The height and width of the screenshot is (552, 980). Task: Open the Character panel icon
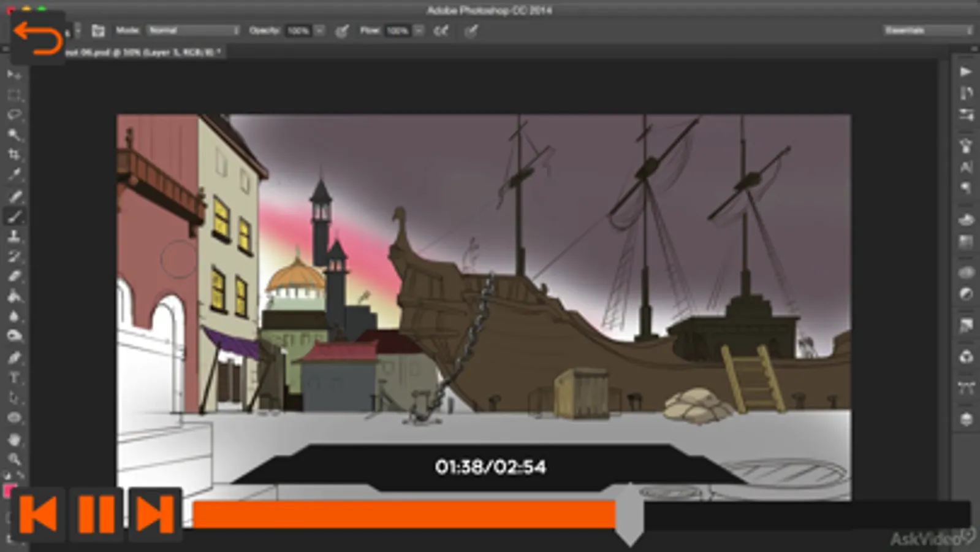pyautogui.click(x=966, y=167)
